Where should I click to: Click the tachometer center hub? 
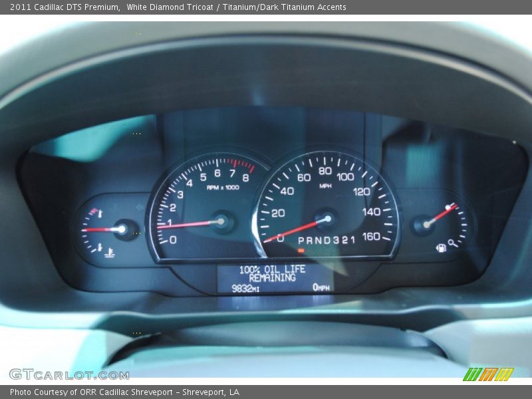coord(221,221)
